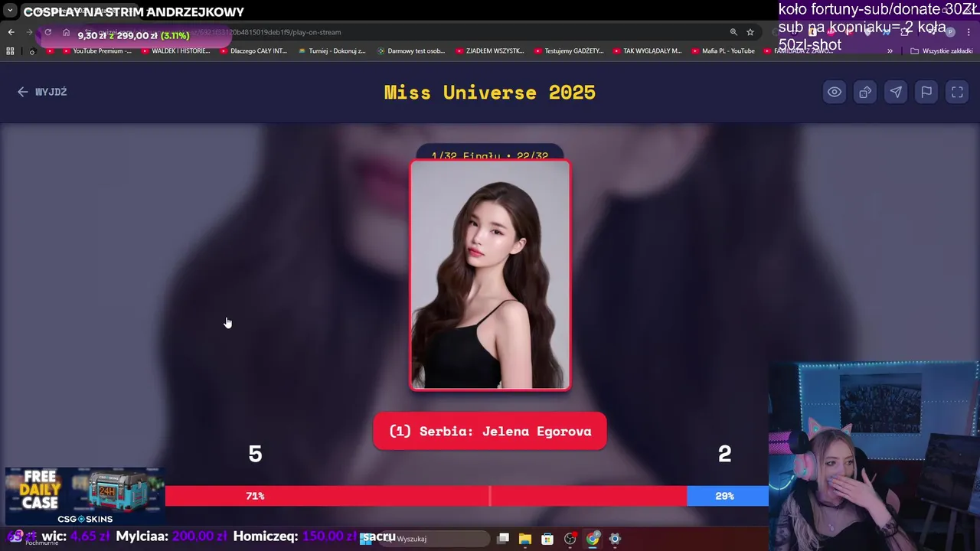Open ZJADŁEM WSZYSTK... bookmark

pyautogui.click(x=490, y=51)
